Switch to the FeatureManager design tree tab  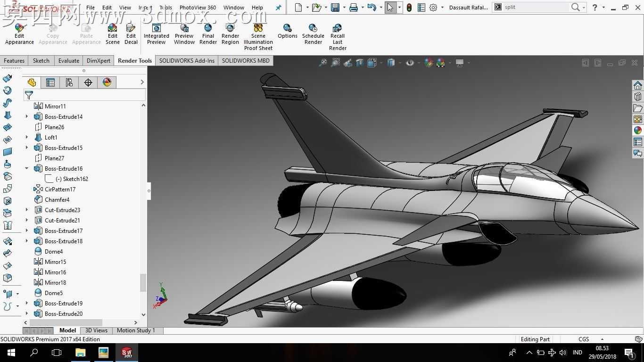(x=32, y=82)
